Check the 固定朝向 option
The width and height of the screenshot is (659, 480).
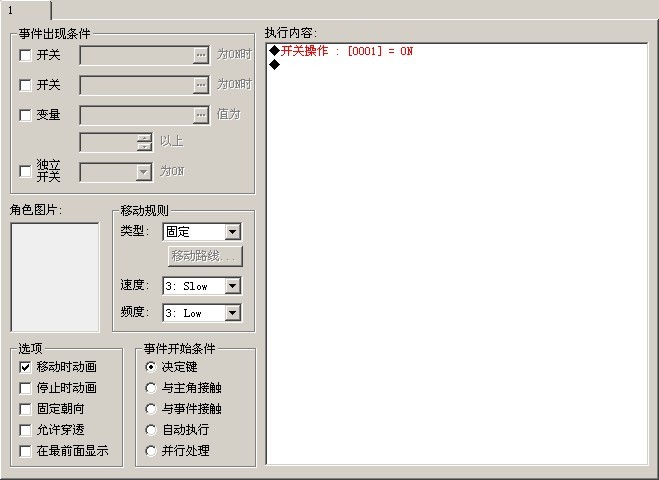tap(25, 409)
